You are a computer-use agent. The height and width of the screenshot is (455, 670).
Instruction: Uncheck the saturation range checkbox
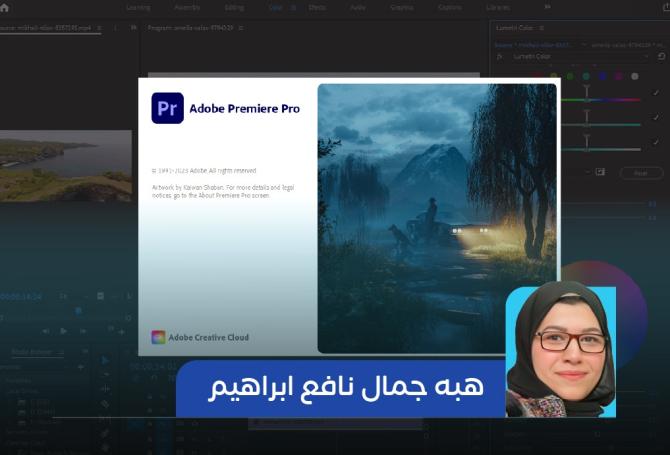click(656, 117)
